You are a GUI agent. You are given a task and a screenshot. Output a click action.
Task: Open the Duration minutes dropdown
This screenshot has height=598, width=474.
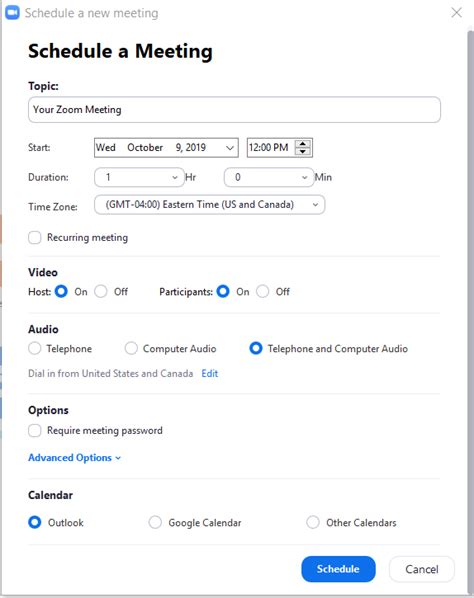(269, 177)
